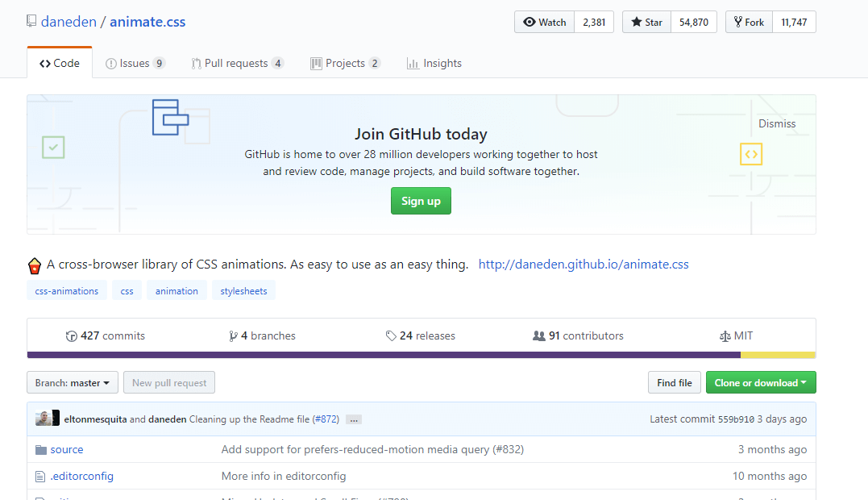
Task: Star the repository
Action: 646,22
